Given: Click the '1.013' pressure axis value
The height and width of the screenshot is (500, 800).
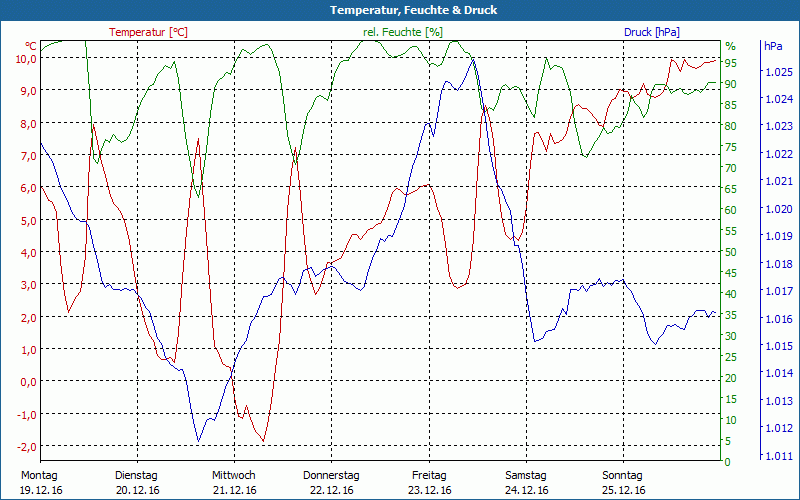Looking at the screenshot, I should click(x=780, y=401).
